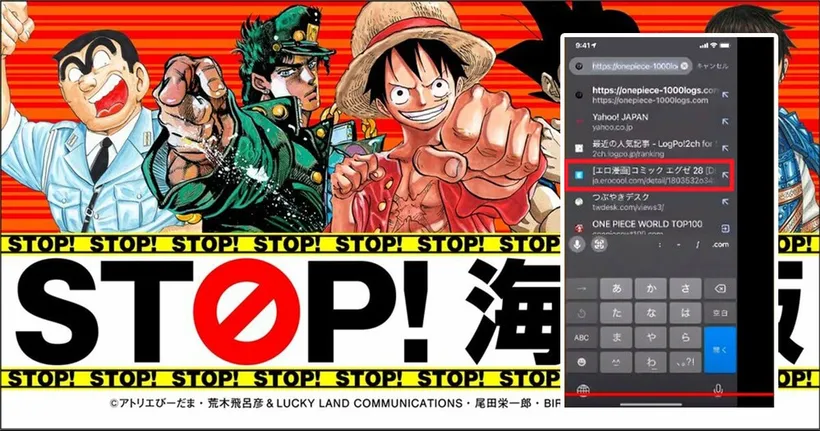Start dictation with the bottom microphone icon

pyautogui.click(x=719, y=390)
